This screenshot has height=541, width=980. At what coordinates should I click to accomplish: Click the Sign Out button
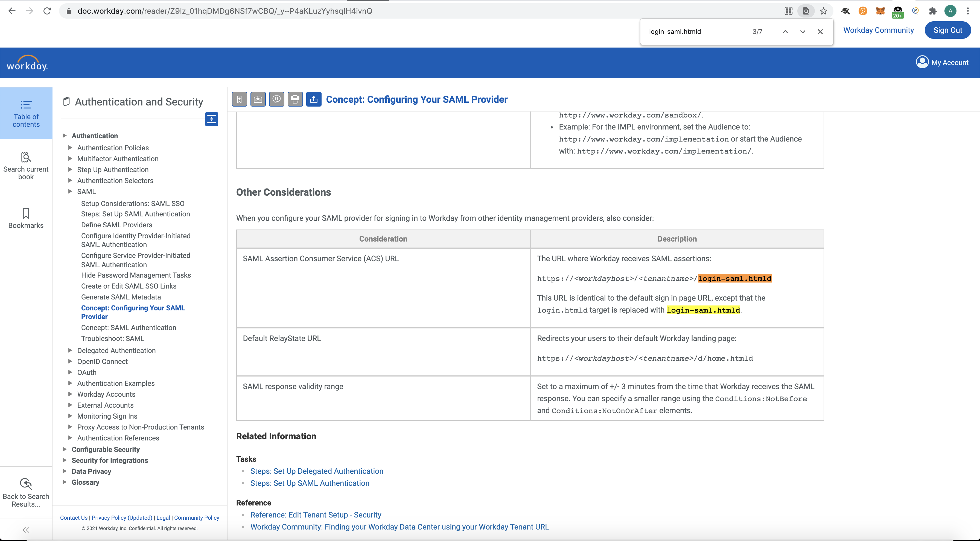[947, 30]
